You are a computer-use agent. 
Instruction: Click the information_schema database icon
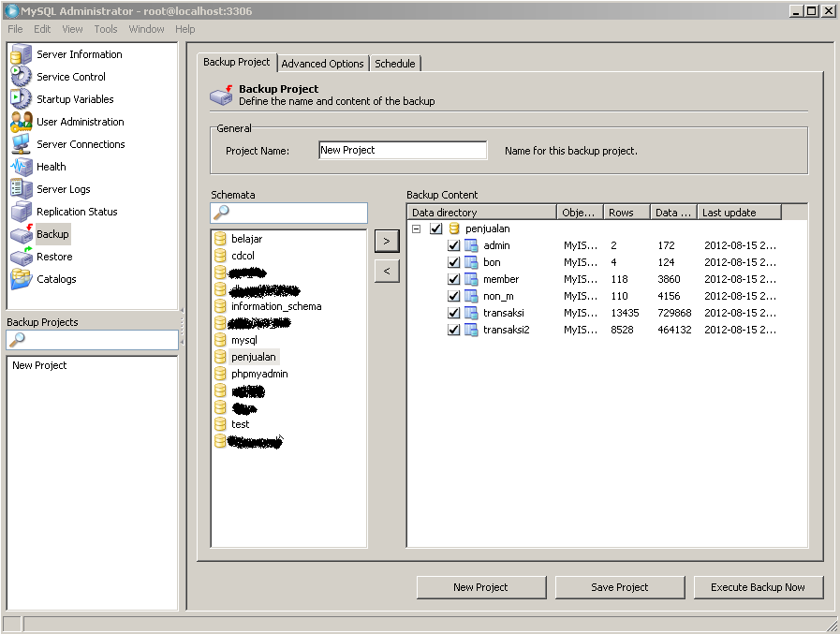pyautogui.click(x=220, y=306)
